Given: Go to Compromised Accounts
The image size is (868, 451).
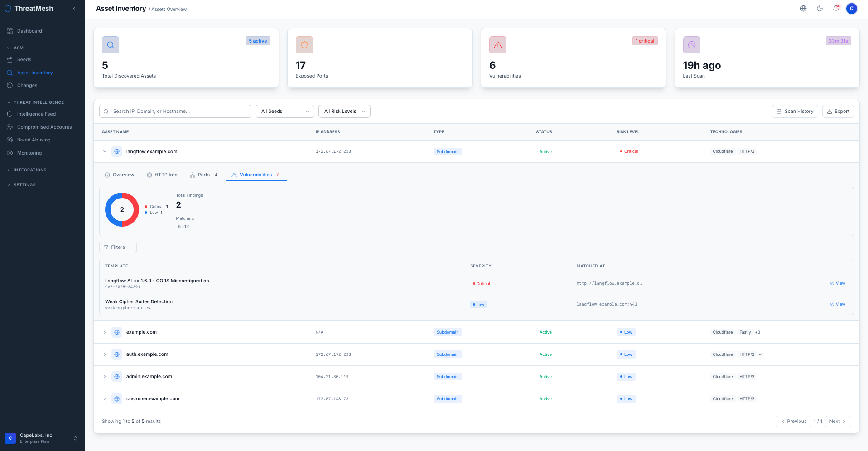Looking at the screenshot, I should pos(44,127).
